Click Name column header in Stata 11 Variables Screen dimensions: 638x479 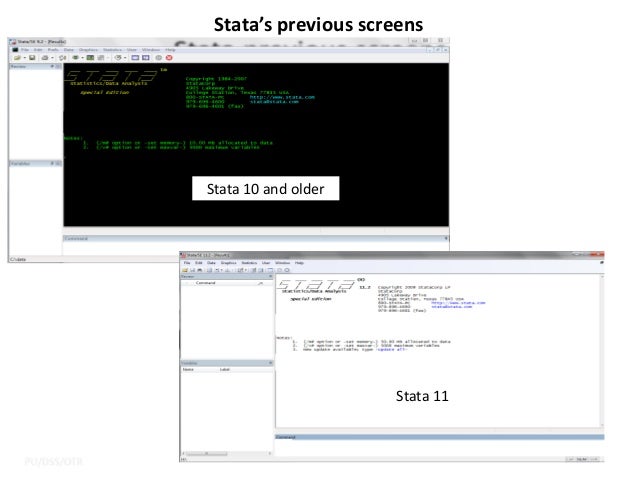[x=188, y=370]
